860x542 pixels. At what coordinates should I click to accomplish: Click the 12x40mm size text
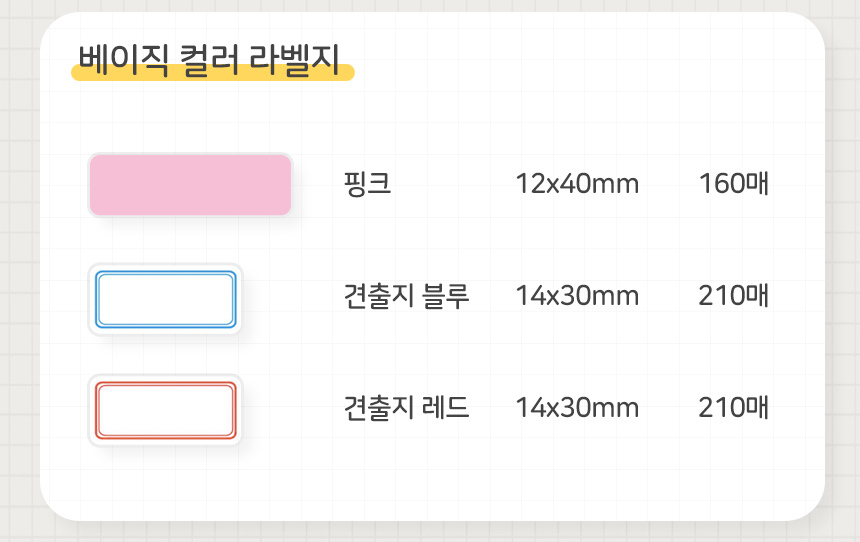pyautogui.click(x=577, y=184)
